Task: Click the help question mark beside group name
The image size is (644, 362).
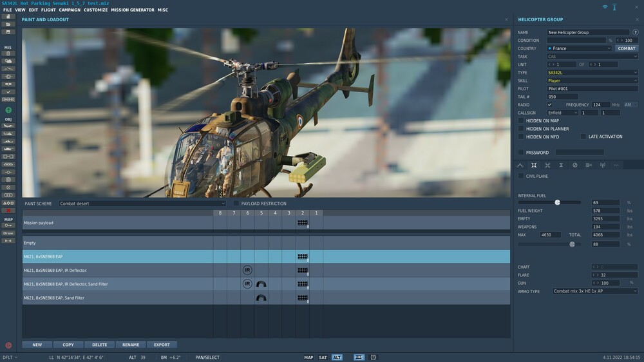Action: point(635,32)
